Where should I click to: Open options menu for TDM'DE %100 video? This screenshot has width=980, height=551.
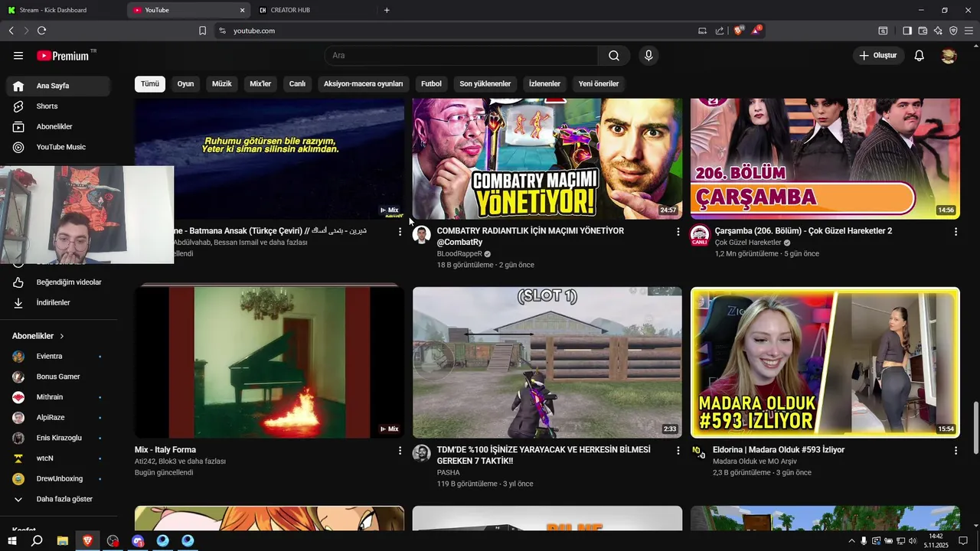click(678, 451)
